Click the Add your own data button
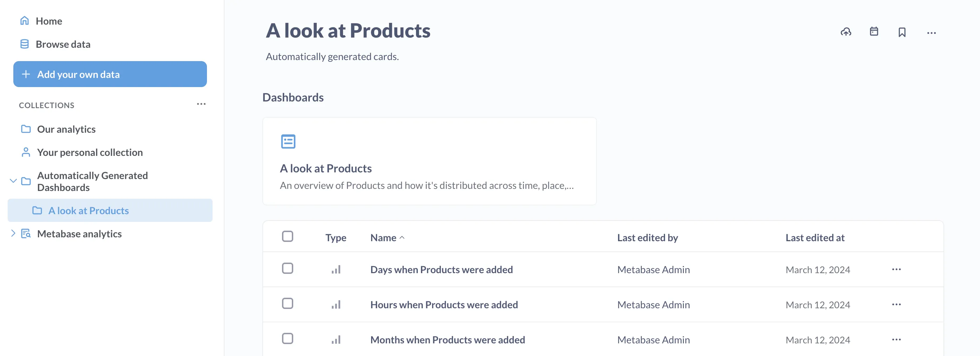 pos(110,74)
